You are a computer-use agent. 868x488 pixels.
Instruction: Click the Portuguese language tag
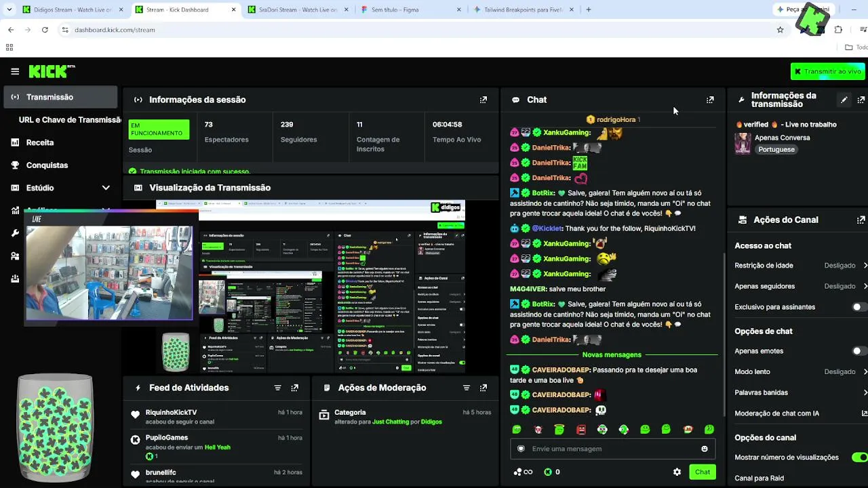[776, 149]
